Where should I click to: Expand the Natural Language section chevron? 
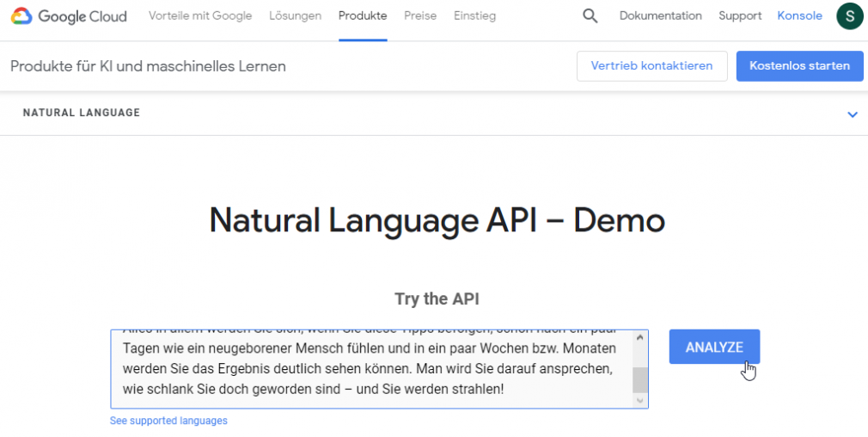point(853,114)
